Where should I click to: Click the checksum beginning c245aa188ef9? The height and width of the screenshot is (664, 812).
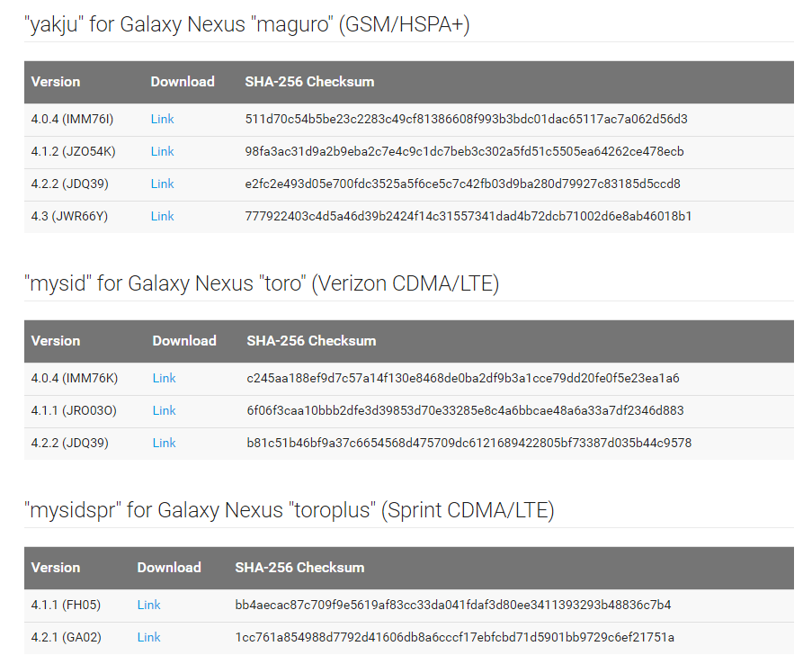pos(462,378)
